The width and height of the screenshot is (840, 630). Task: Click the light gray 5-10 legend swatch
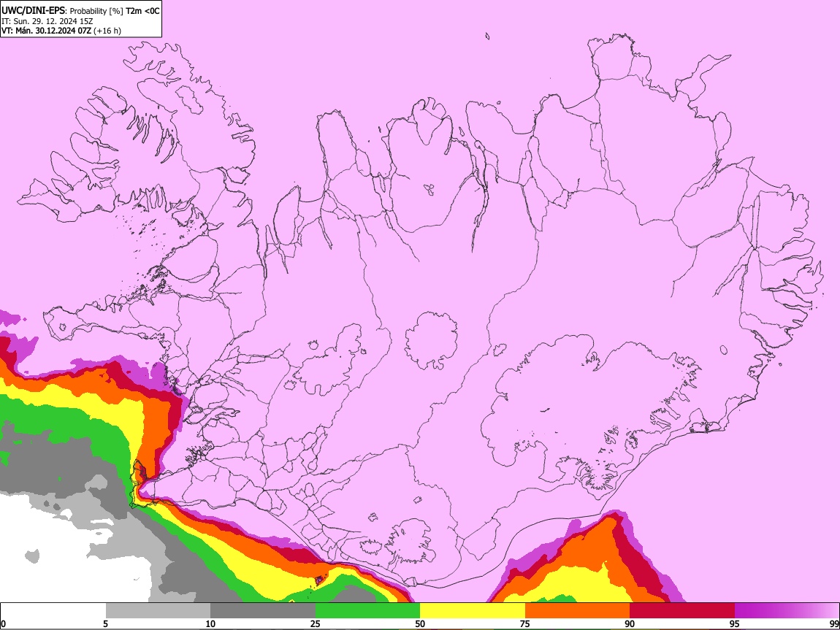click(158, 611)
